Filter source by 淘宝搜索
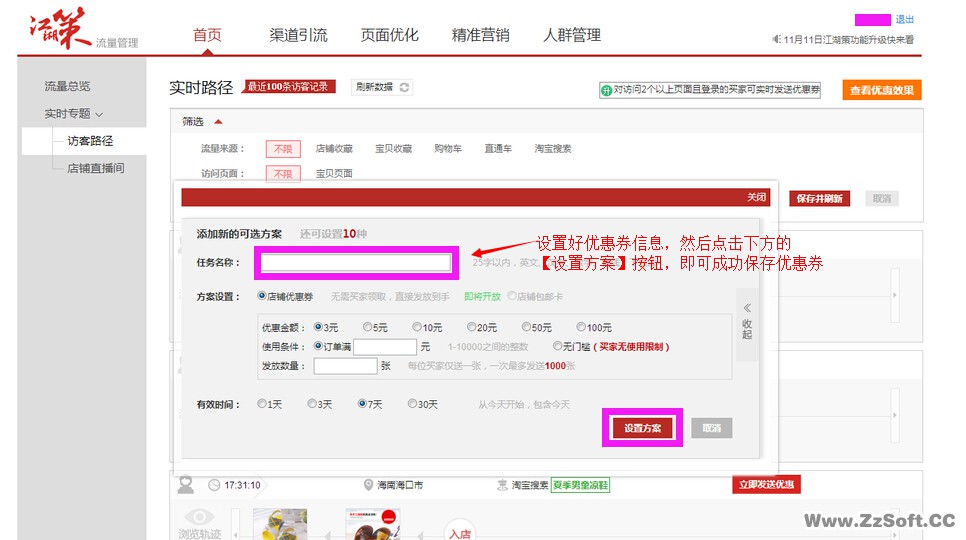The height and width of the screenshot is (540, 966). point(553,148)
